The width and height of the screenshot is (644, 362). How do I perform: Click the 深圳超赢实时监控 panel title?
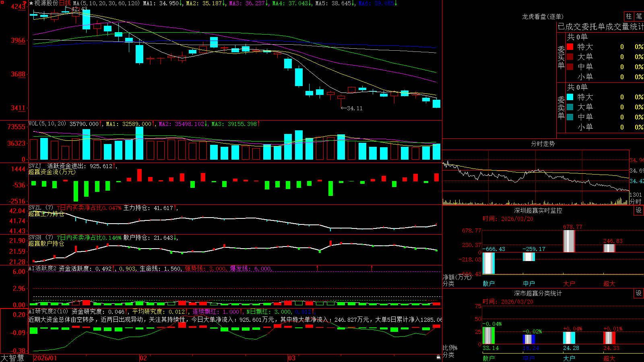(x=538, y=210)
